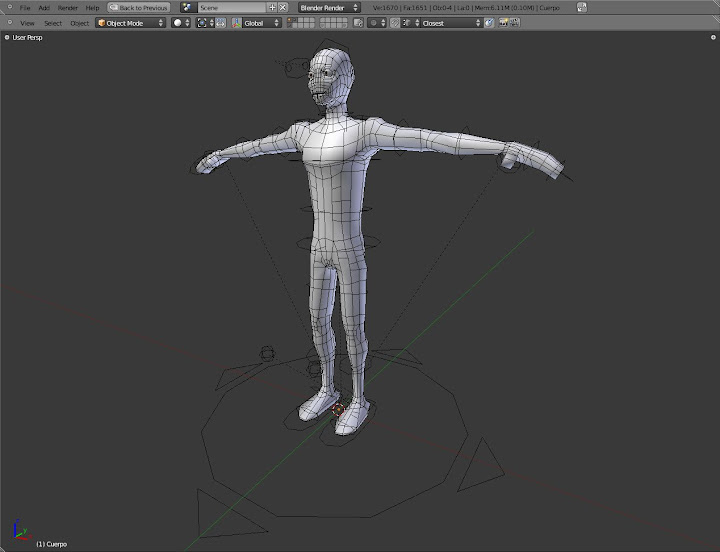Click the viewport shading mode icon
The image size is (720, 552).
(x=180, y=22)
